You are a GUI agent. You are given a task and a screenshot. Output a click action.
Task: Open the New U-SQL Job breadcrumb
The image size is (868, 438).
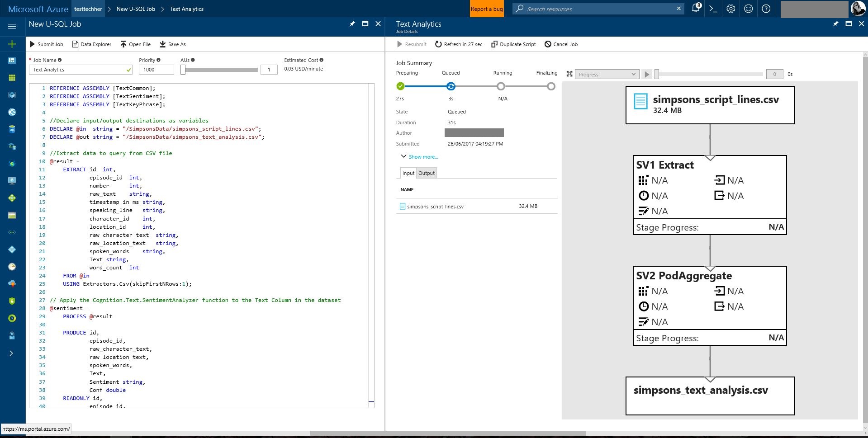coord(136,9)
